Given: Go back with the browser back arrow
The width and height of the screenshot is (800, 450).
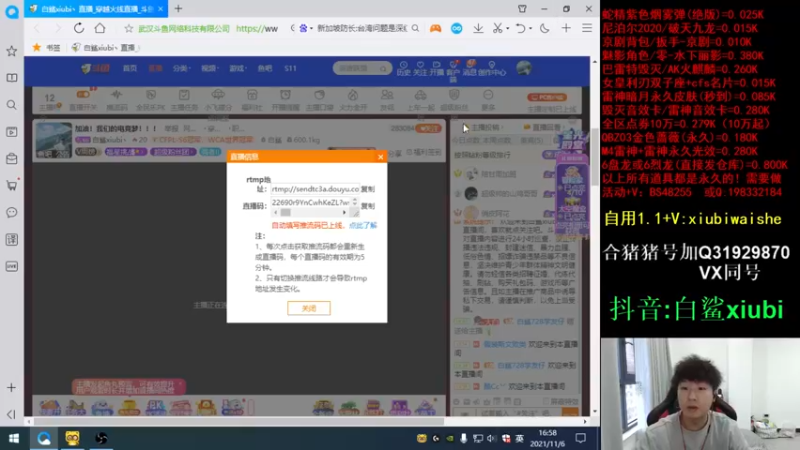Looking at the screenshot, I should click(x=37, y=29).
